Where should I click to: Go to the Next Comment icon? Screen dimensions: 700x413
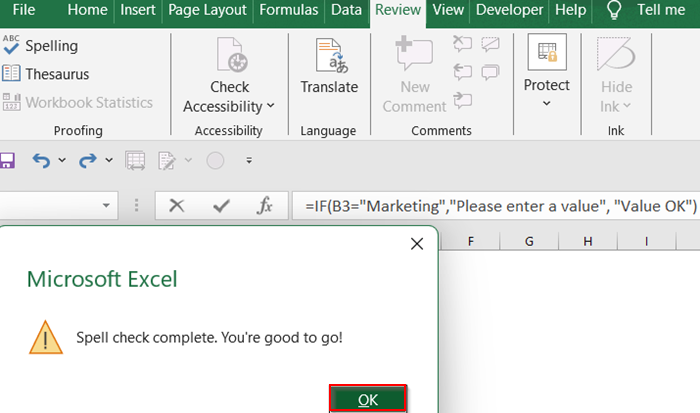462,100
